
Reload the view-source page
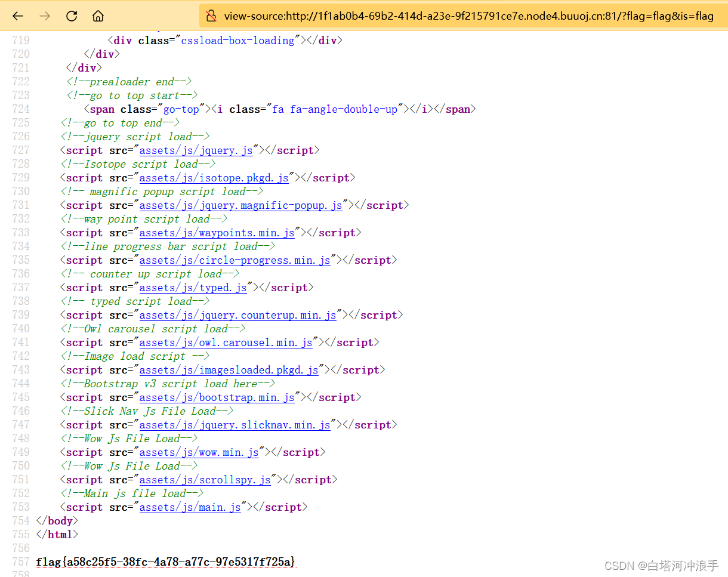[x=72, y=16]
